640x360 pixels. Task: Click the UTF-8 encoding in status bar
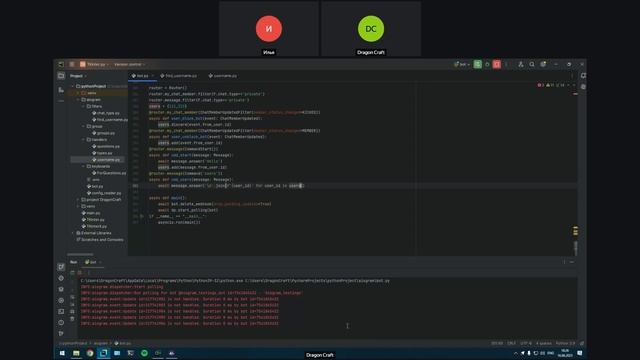[x=526, y=343]
